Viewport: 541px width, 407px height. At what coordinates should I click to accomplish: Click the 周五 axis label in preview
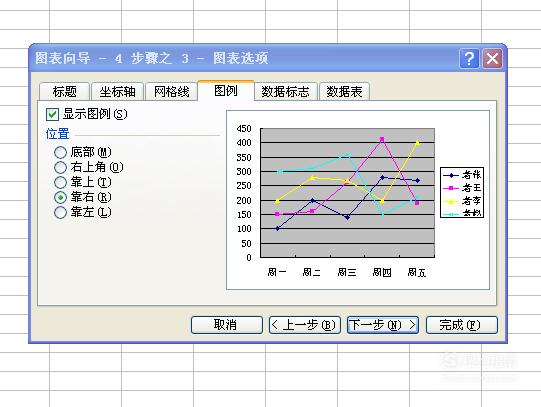[x=417, y=272]
